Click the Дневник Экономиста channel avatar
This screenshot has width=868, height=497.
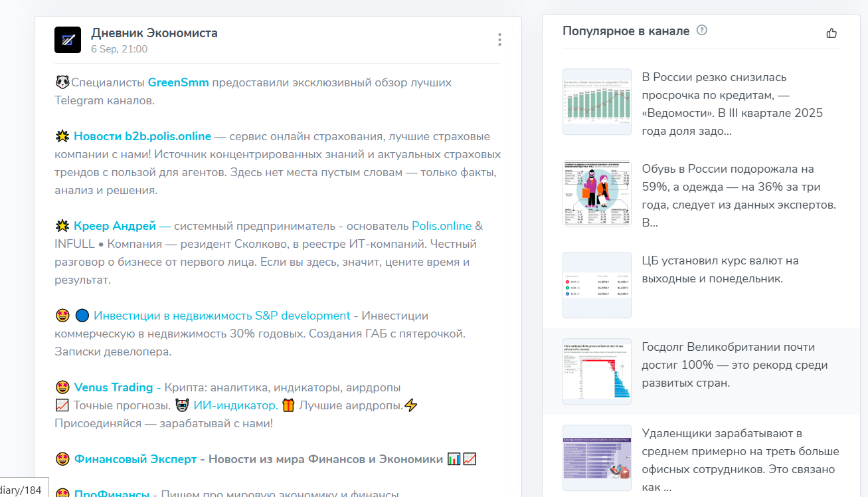point(66,40)
